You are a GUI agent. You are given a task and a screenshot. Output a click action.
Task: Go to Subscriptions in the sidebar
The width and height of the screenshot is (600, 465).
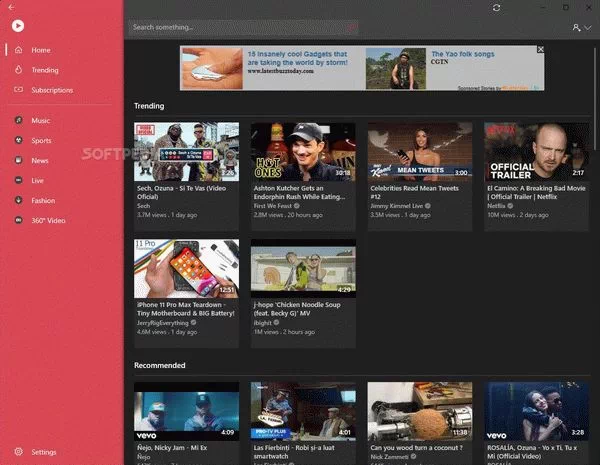(51, 90)
